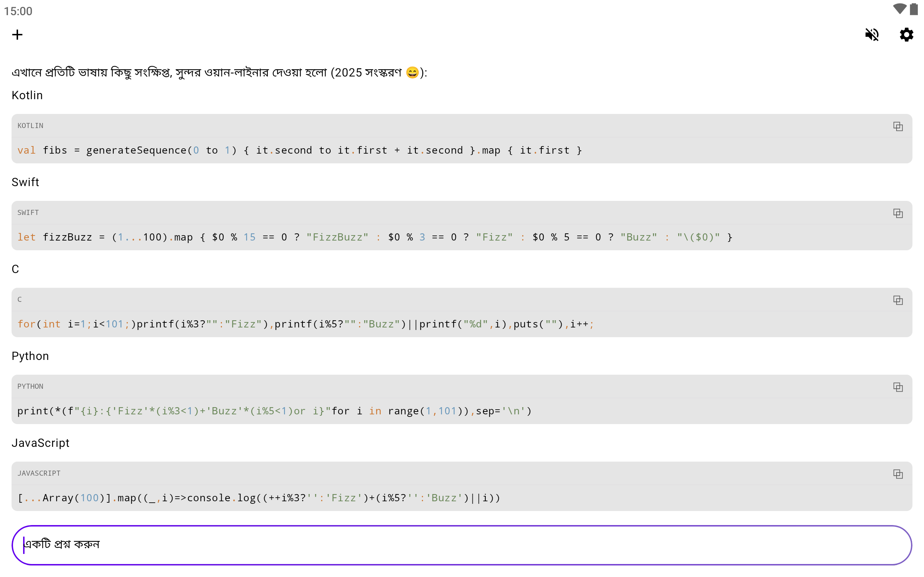Image resolution: width=924 pixels, height=577 pixels.
Task: Click the C for-loop code line
Action: pos(305,324)
